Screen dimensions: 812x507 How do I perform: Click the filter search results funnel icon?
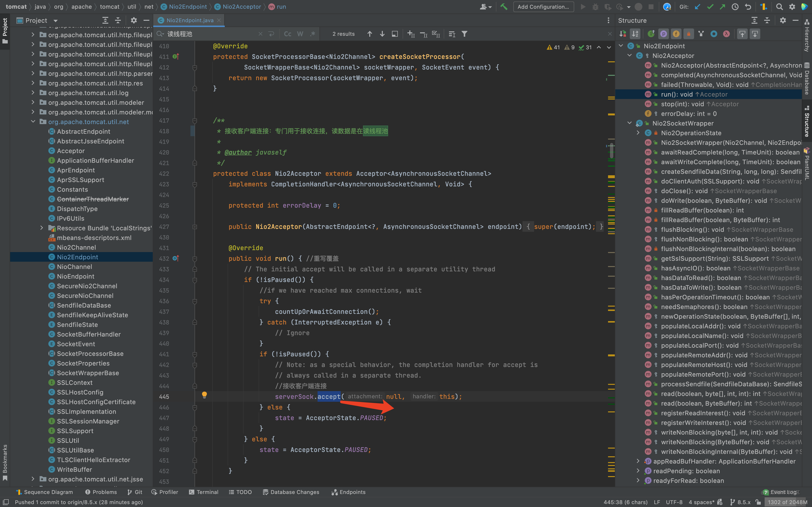tap(464, 34)
